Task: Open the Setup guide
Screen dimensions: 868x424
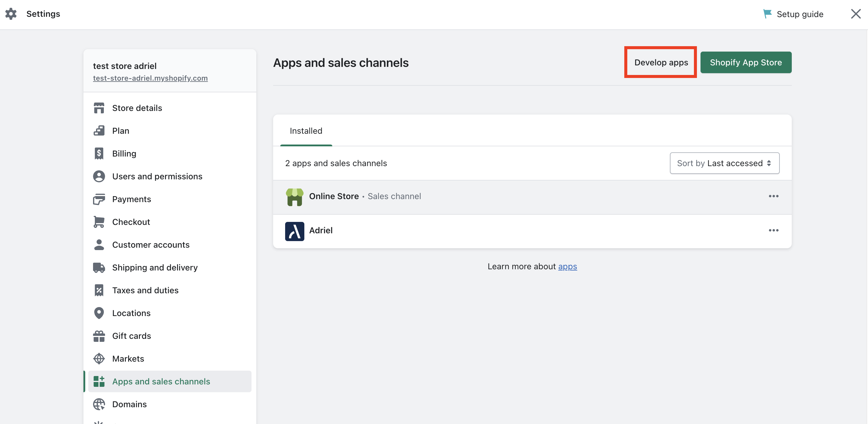Action: 793,14
